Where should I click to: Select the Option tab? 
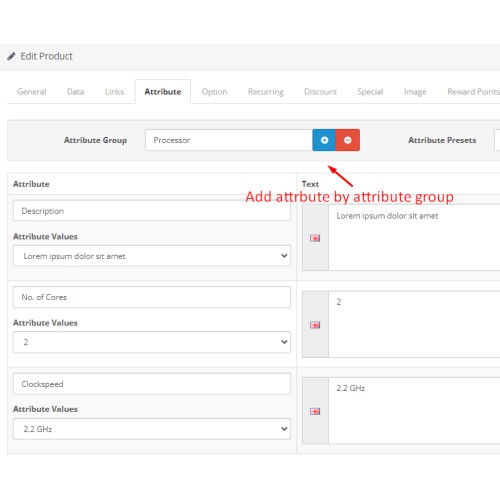click(214, 92)
